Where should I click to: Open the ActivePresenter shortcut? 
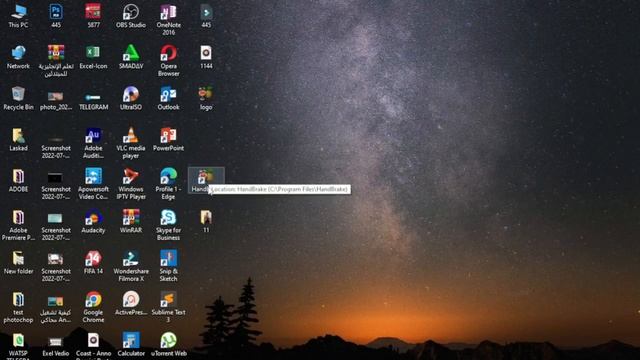[131, 304]
